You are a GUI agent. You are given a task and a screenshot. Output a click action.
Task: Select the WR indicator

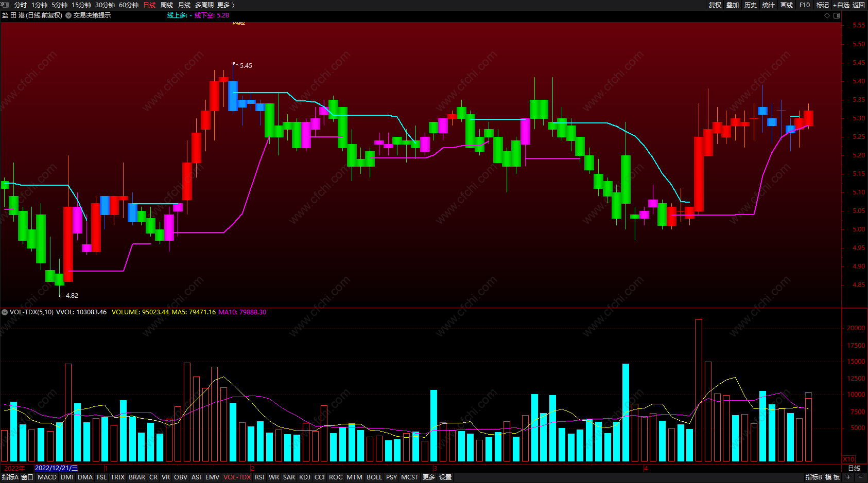tap(274, 477)
